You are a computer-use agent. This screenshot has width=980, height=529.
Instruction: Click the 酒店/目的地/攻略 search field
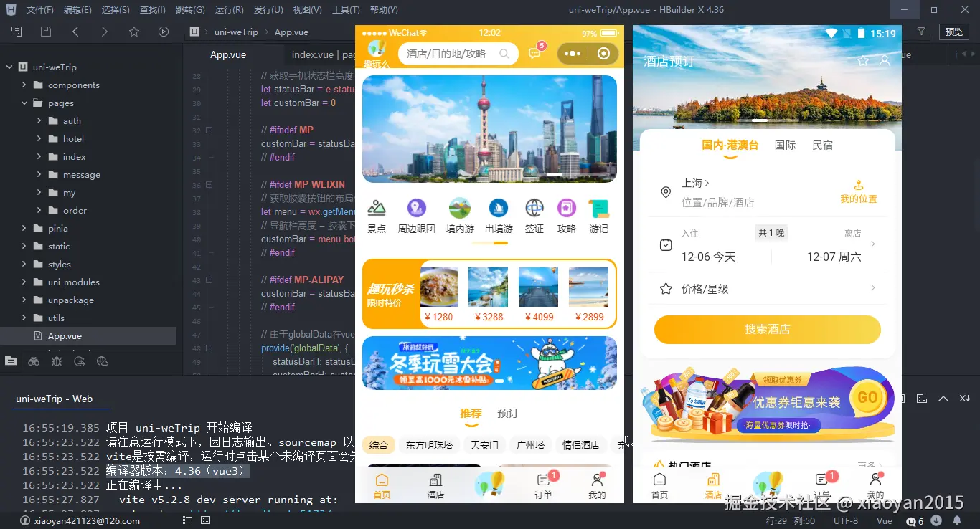(458, 54)
